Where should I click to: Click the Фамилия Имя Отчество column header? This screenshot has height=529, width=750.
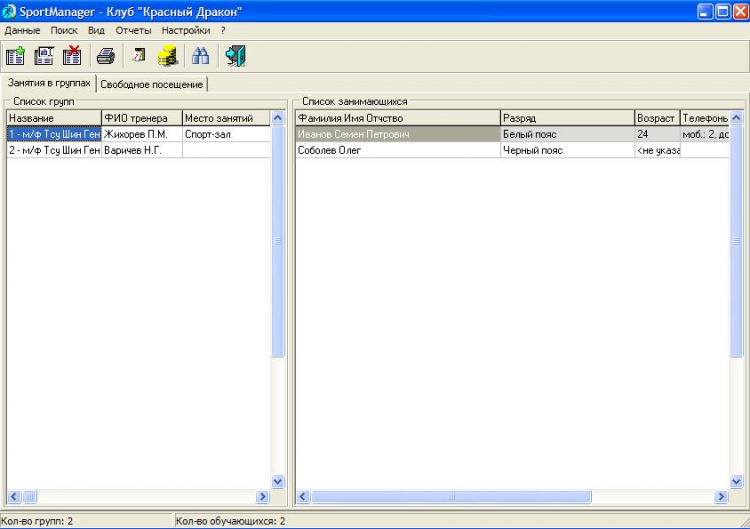tap(398, 118)
